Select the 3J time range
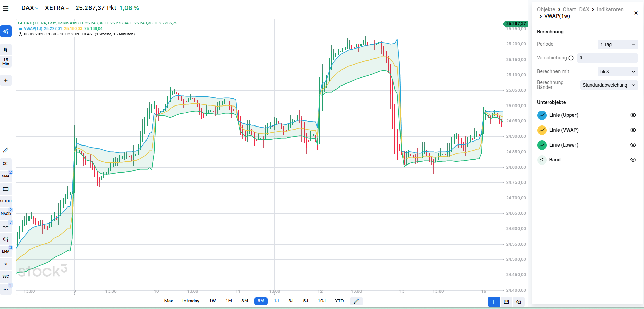Screen dimensions: 644x309 click(291, 301)
